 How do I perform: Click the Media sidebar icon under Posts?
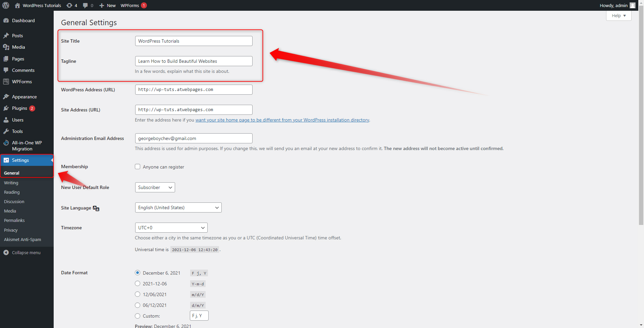6,47
